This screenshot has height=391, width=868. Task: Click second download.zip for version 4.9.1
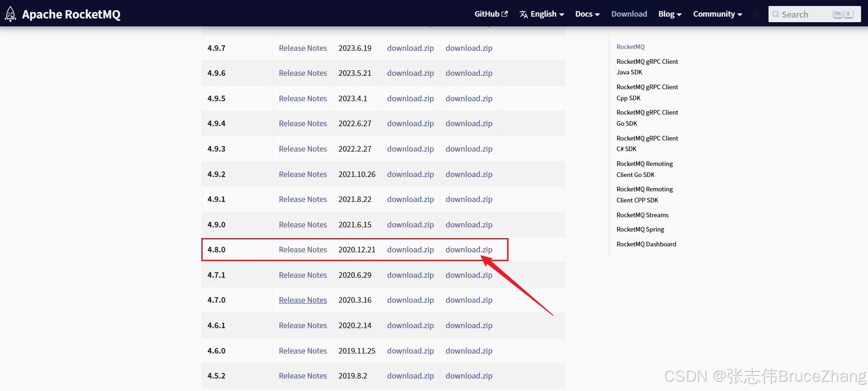[469, 199]
